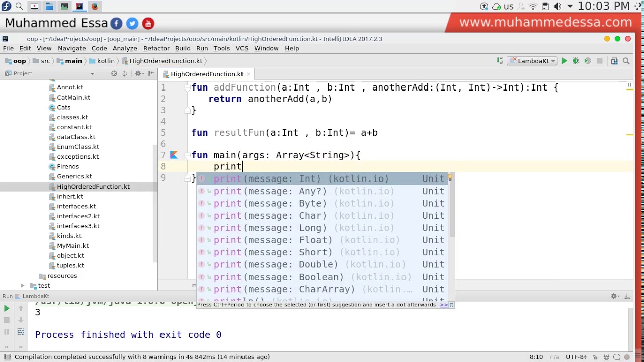This screenshot has width=644, height=362.
Task: Hide the Run tool window
Action: click(628, 296)
